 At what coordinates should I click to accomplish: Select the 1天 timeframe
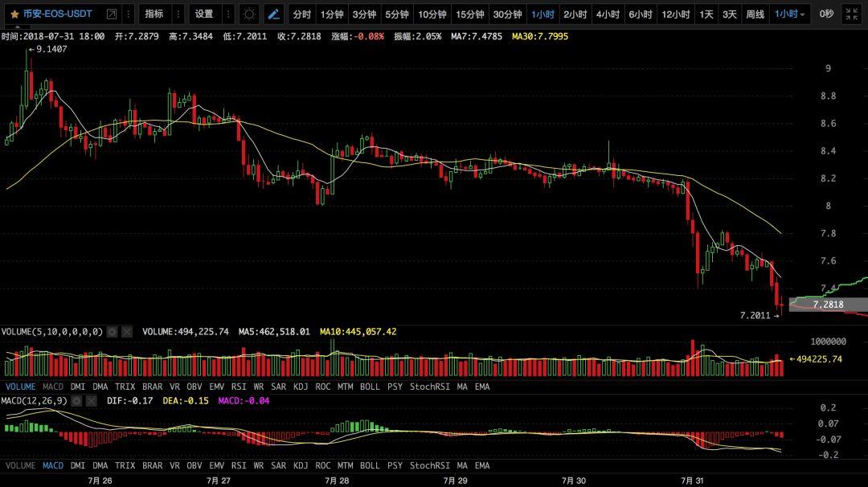706,14
